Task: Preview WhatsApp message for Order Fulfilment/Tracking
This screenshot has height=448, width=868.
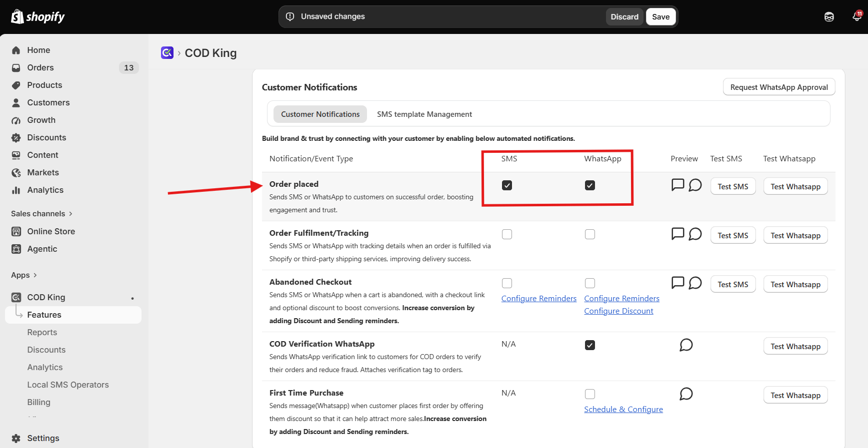Action: pos(695,234)
